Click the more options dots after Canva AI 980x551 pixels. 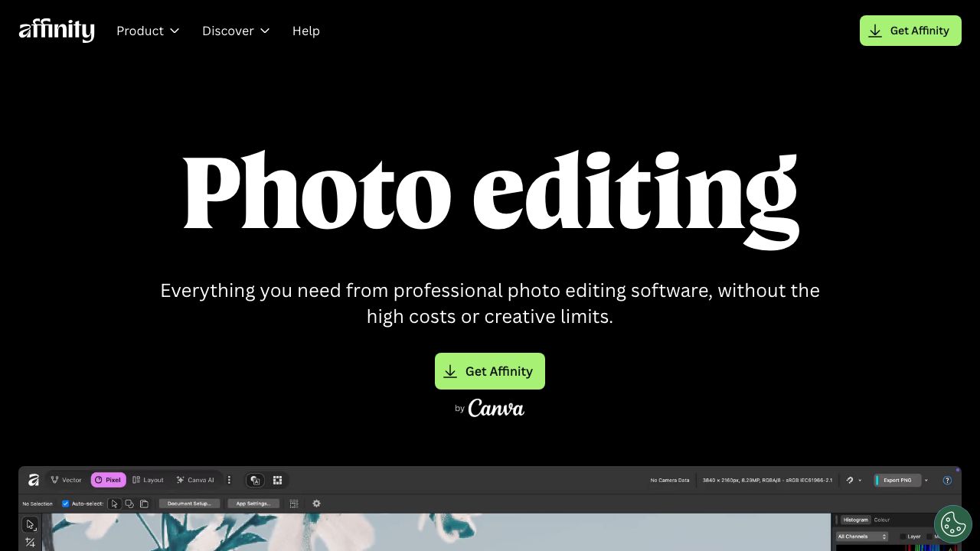coord(229,480)
